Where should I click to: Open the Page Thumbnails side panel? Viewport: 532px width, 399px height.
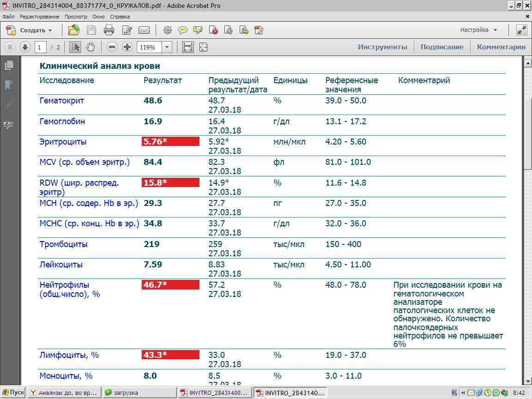[8, 66]
